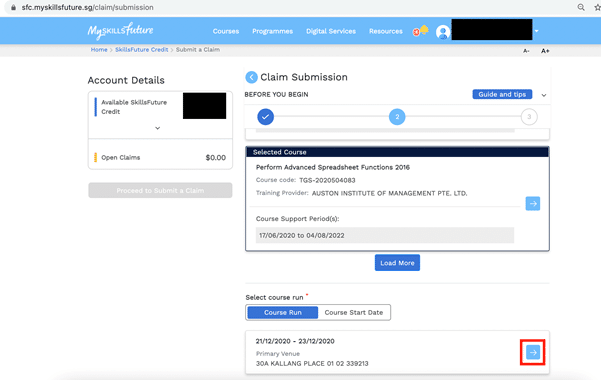Image resolution: width=601 pixels, height=380 pixels.
Task: Switch to the Course Run toggle
Action: click(x=282, y=313)
